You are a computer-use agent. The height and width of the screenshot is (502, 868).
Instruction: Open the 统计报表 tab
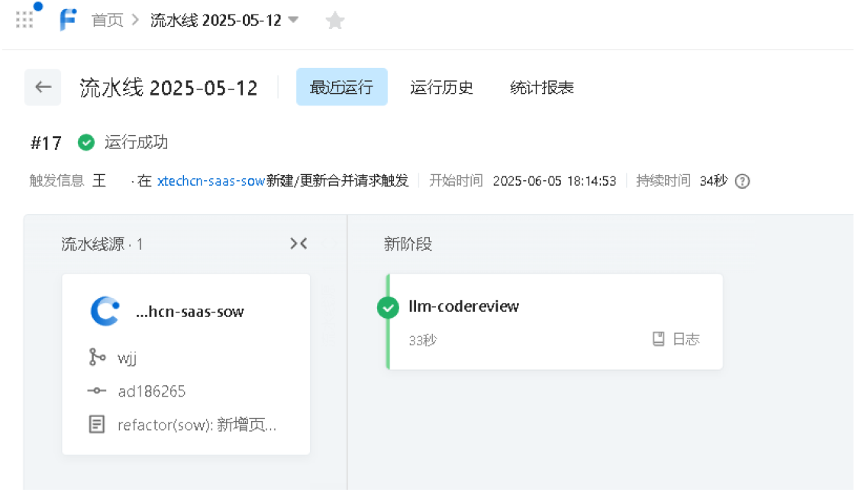coord(541,87)
